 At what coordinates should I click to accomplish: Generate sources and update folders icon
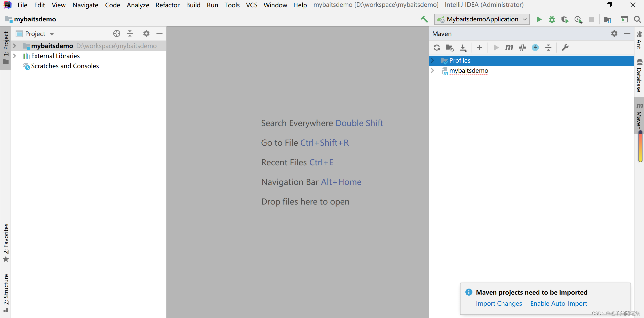[450, 48]
